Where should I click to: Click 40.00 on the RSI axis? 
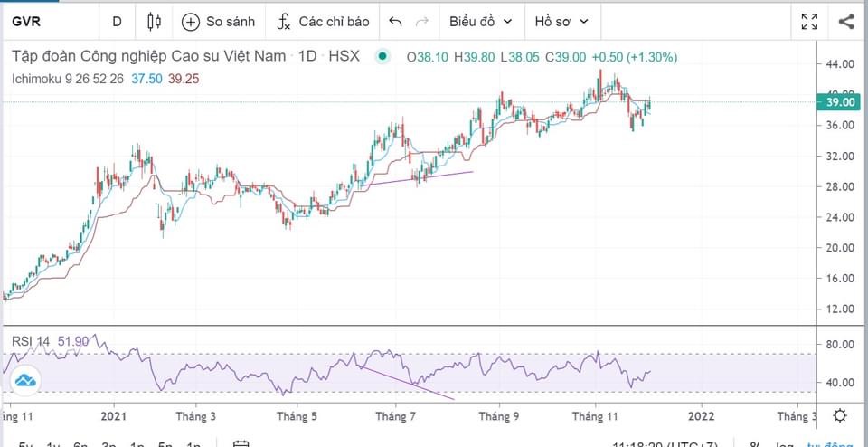coord(839,382)
